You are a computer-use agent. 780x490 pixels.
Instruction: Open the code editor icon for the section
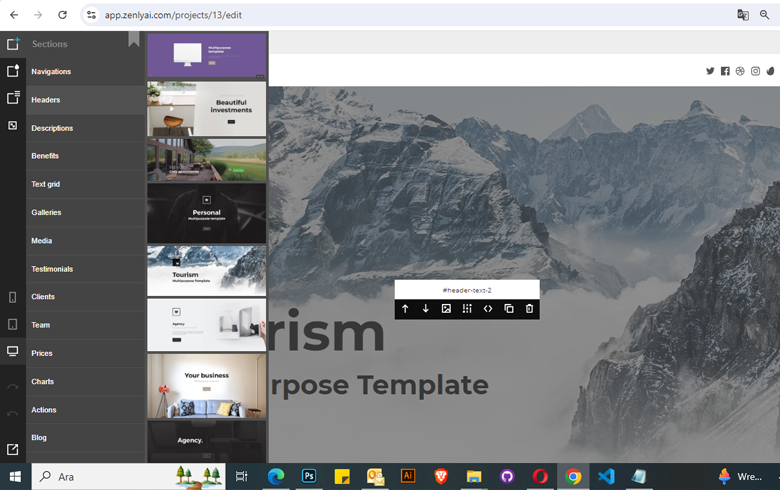coord(488,309)
